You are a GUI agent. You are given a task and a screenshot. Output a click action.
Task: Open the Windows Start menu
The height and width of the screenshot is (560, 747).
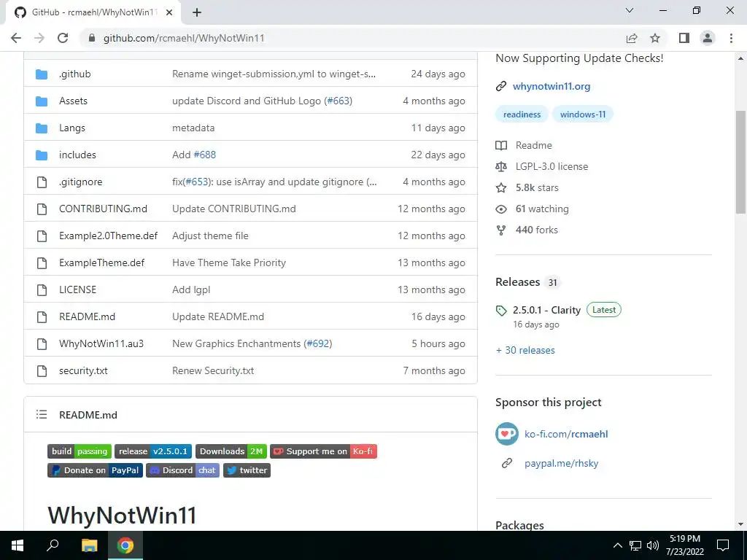click(x=18, y=545)
